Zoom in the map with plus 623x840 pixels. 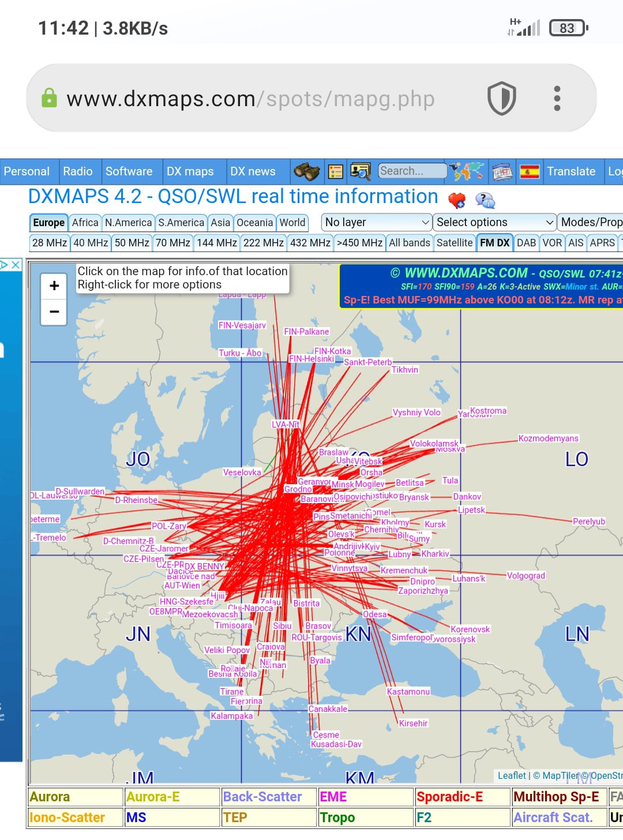click(x=54, y=286)
